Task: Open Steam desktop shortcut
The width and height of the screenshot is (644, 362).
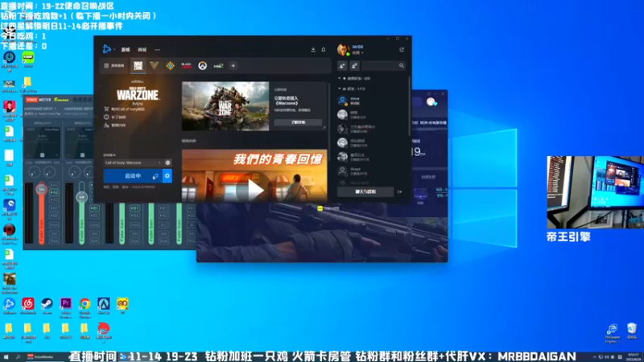Action: 47,306
